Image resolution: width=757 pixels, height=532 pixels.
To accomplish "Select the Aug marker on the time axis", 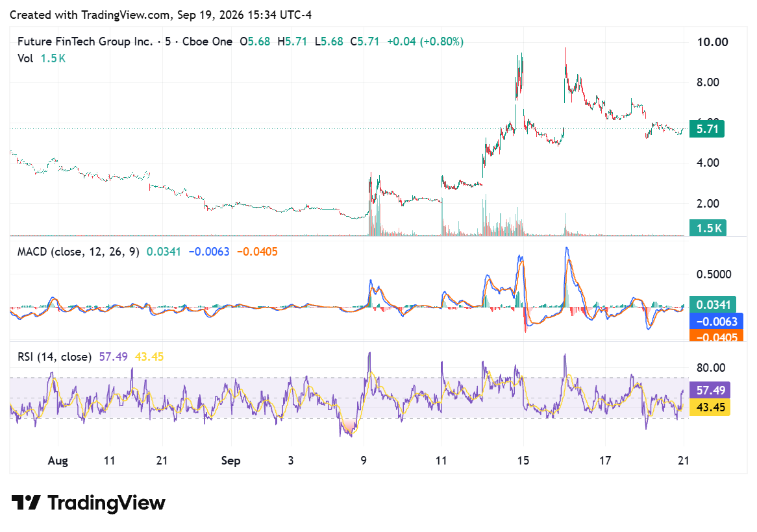I will point(58,461).
